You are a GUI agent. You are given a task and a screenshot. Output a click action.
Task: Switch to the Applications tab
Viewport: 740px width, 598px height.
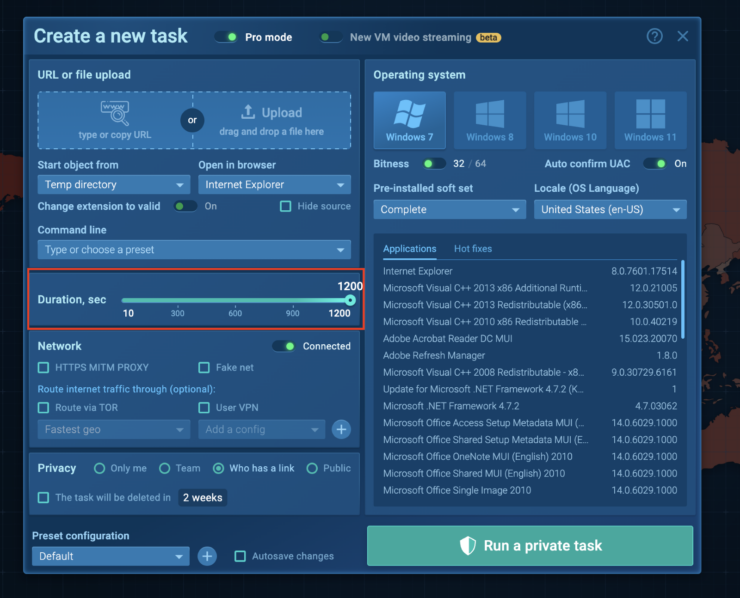pyautogui.click(x=409, y=249)
